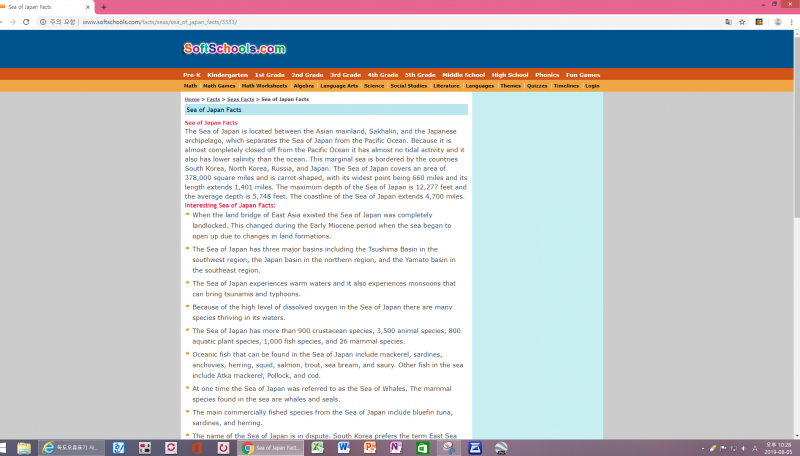This screenshot has height=456, width=800.
Task: Open the Kindergarten menu item
Action: (x=227, y=75)
